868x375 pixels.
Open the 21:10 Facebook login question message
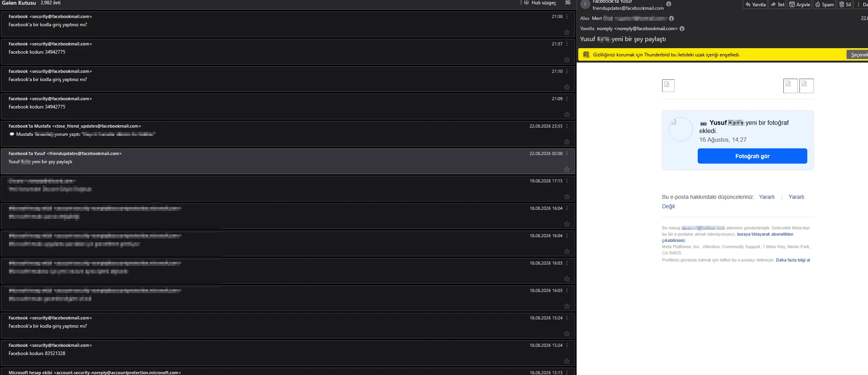coord(288,79)
